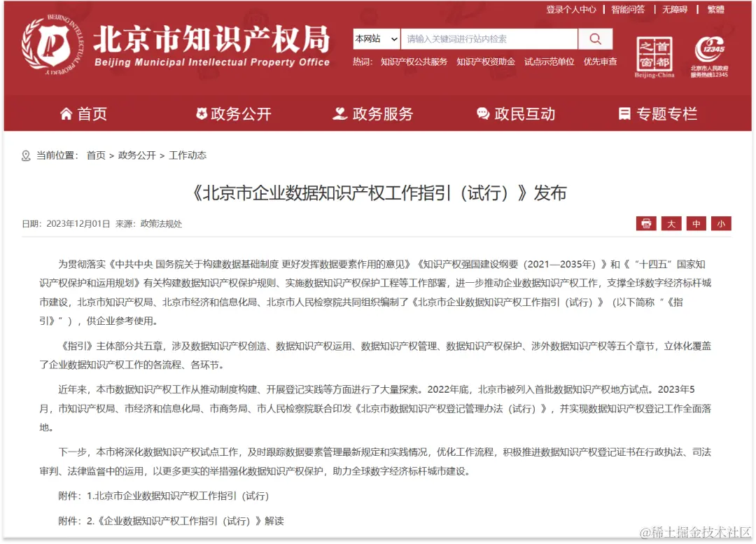Click the print icon above the article
This screenshot has width=756, height=544.
coord(645,223)
